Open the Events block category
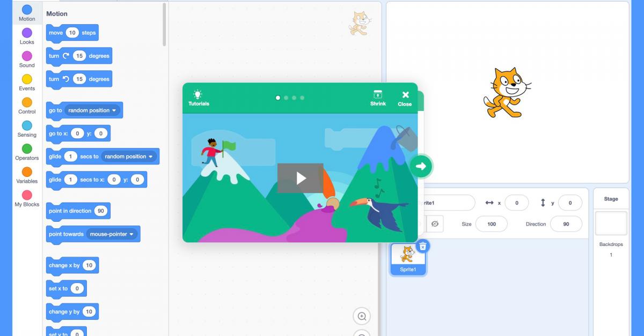Image resolution: width=644 pixels, height=336 pixels. [27, 83]
